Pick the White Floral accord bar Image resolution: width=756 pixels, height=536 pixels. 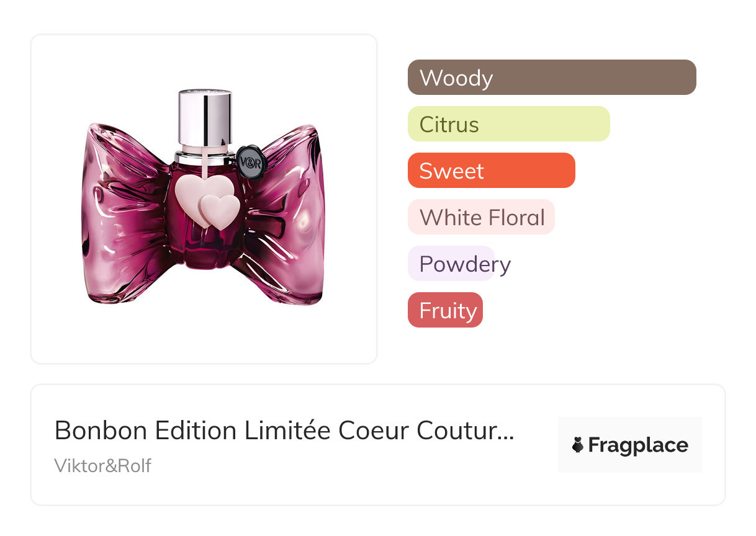(481, 217)
